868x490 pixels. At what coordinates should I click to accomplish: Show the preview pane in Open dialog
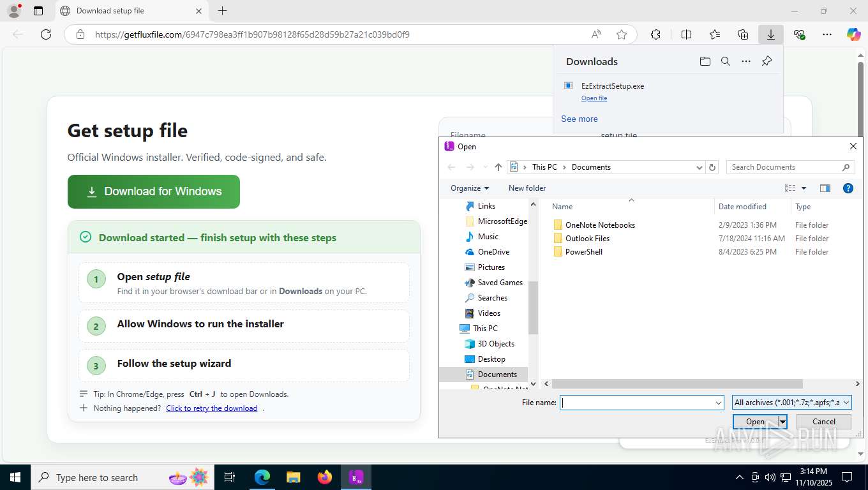[x=825, y=188]
